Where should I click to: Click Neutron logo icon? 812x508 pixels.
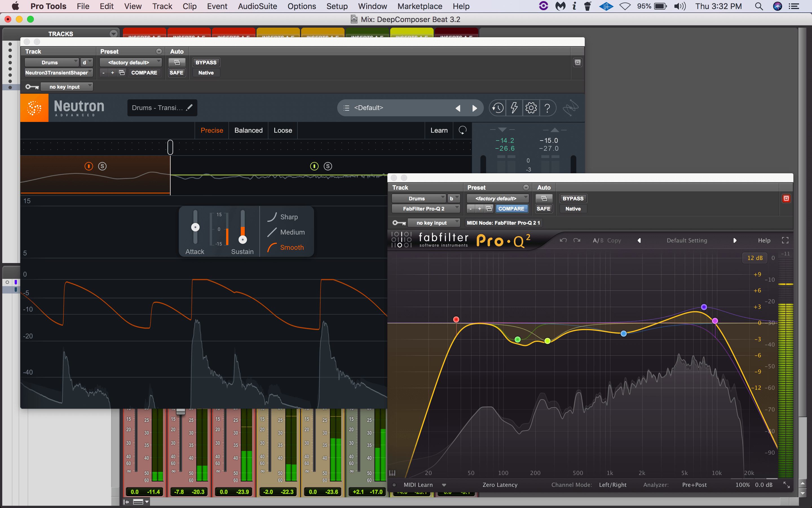34,108
